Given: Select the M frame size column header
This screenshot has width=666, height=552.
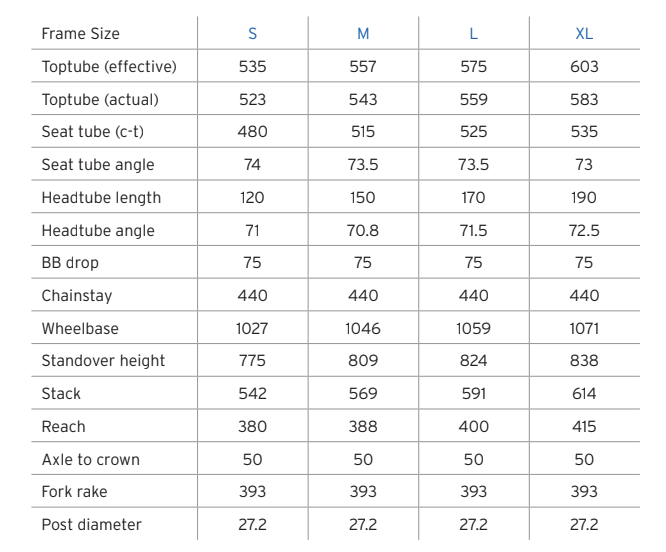Looking at the screenshot, I should 363,34.
